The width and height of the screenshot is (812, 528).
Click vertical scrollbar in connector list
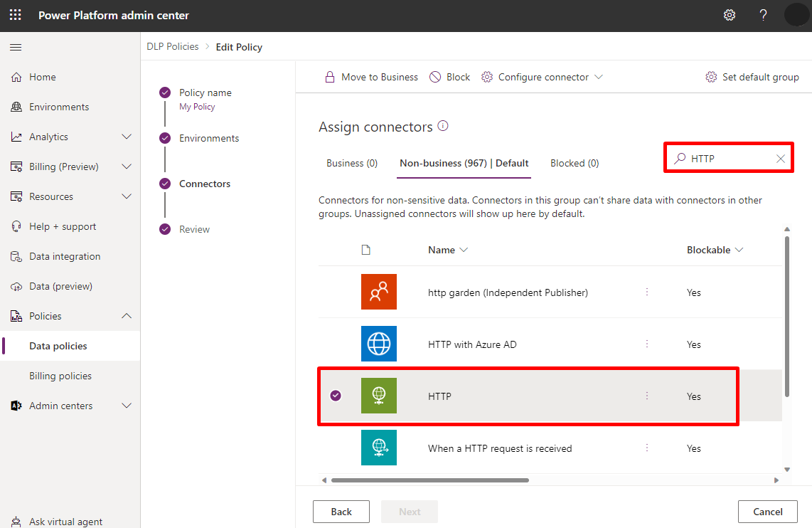pyautogui.click(x=786, y=316)
